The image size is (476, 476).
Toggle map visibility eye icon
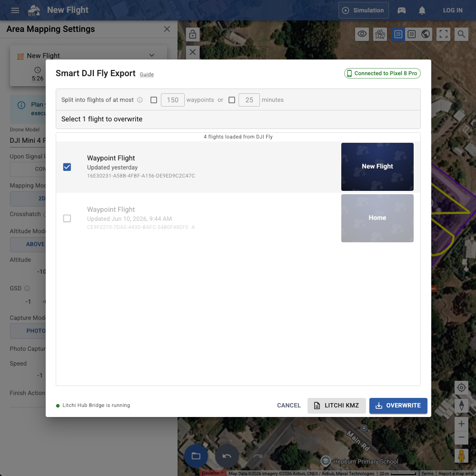coord(362,34)
